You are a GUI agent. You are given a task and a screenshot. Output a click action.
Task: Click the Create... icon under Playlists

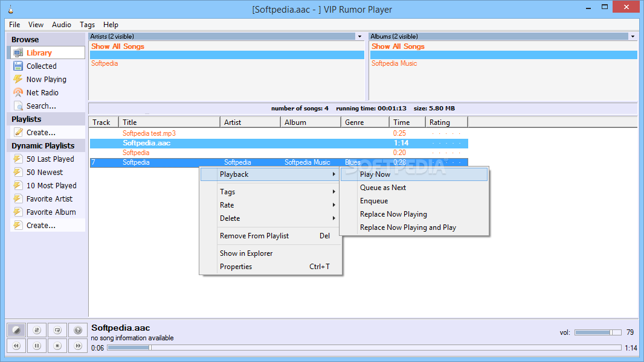pos(18,132)
